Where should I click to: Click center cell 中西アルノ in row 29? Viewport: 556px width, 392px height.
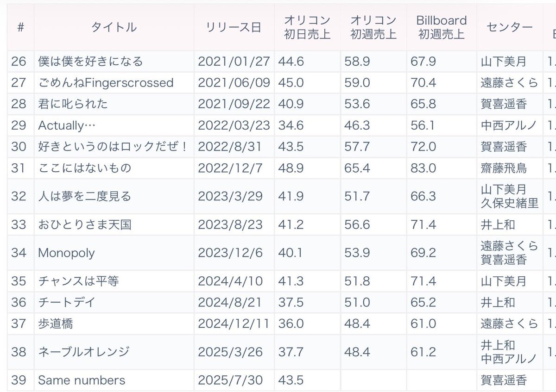[x=509, y=125]
